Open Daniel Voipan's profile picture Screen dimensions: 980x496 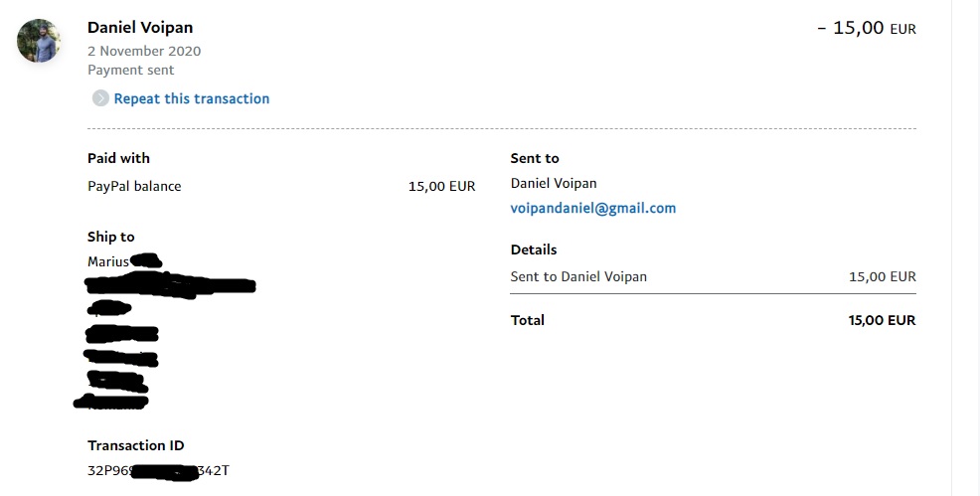[x=39, y=41]
